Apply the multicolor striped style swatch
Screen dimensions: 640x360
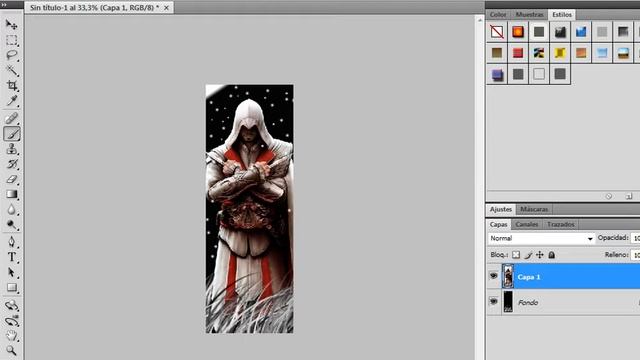coord(539,53)
